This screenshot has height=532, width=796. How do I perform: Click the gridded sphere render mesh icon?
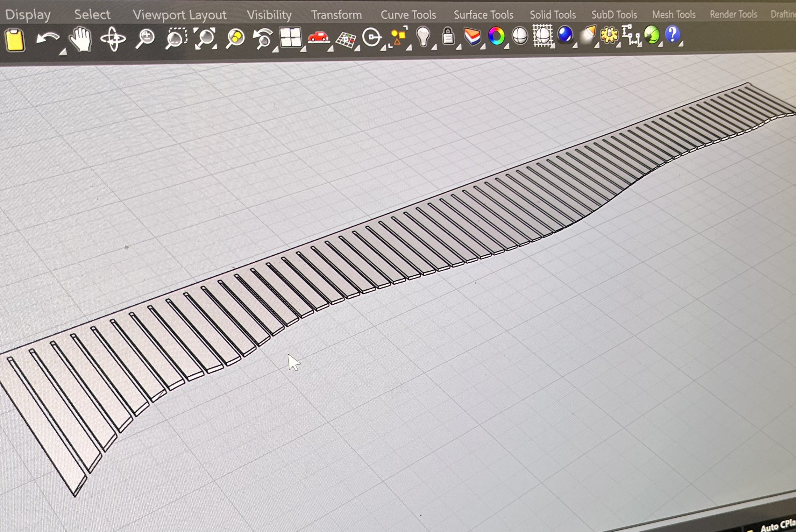point(543,35)
